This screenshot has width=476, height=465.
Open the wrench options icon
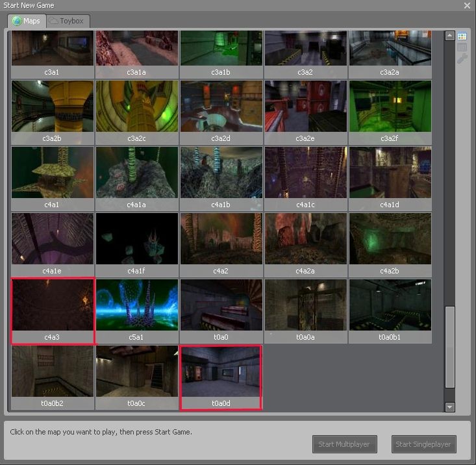(x=462, y=59)
